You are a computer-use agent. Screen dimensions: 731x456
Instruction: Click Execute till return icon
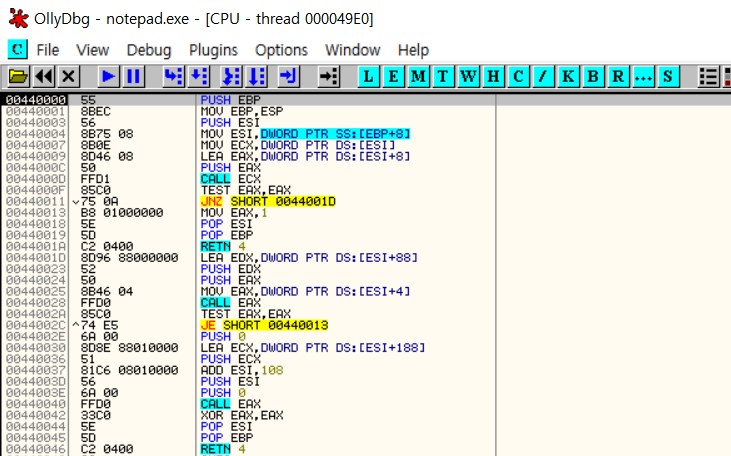[289, 76]
